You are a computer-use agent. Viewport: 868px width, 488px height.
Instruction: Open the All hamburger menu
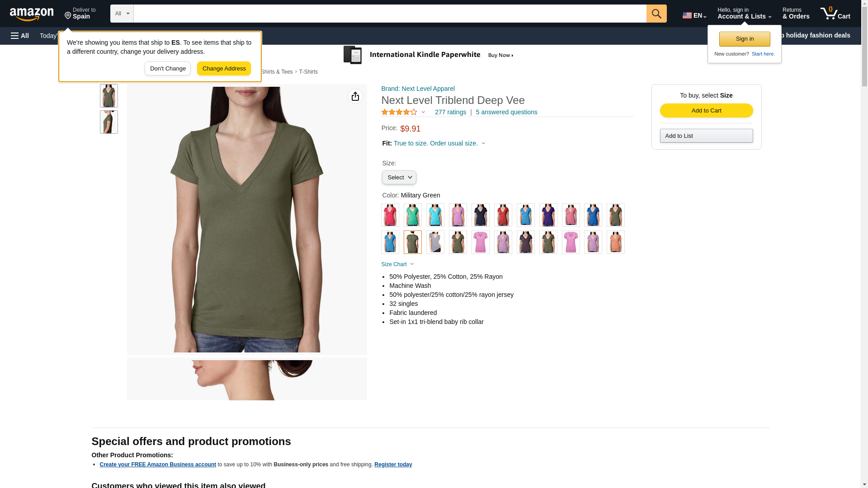[x=20, y=36]
